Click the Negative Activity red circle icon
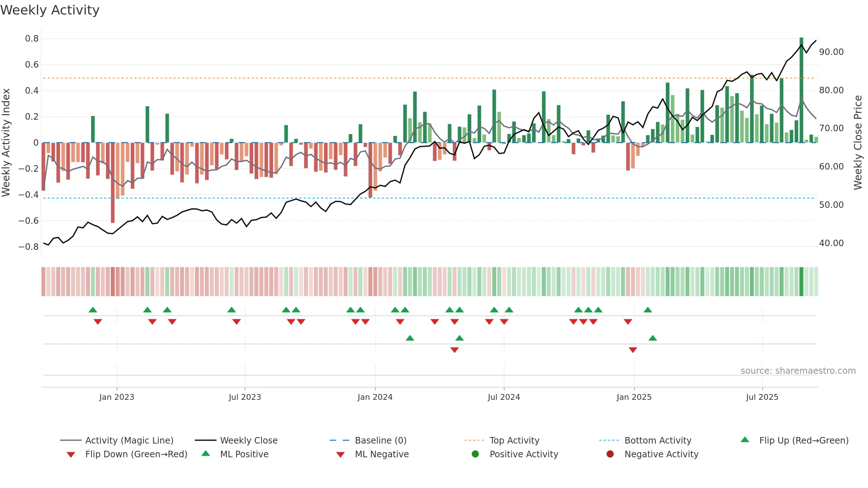This screenshot has height=488, width=868. [x=610, y=454]
